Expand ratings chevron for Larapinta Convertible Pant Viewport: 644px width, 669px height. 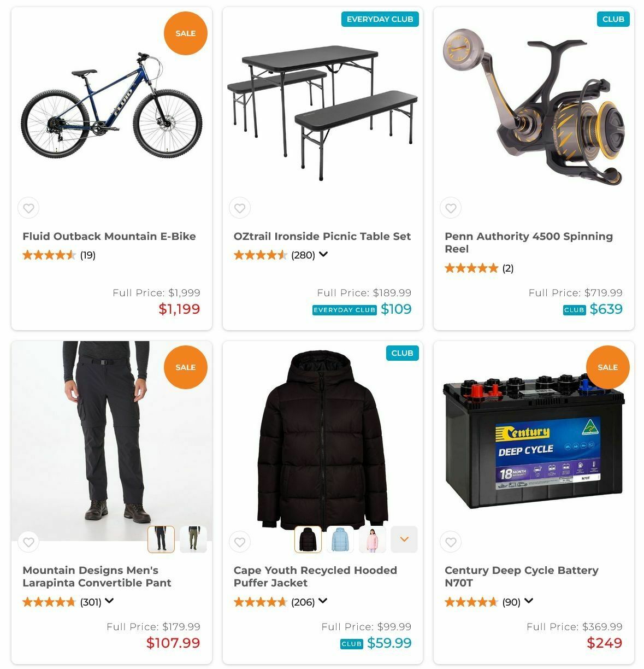(x=109, y=601)
